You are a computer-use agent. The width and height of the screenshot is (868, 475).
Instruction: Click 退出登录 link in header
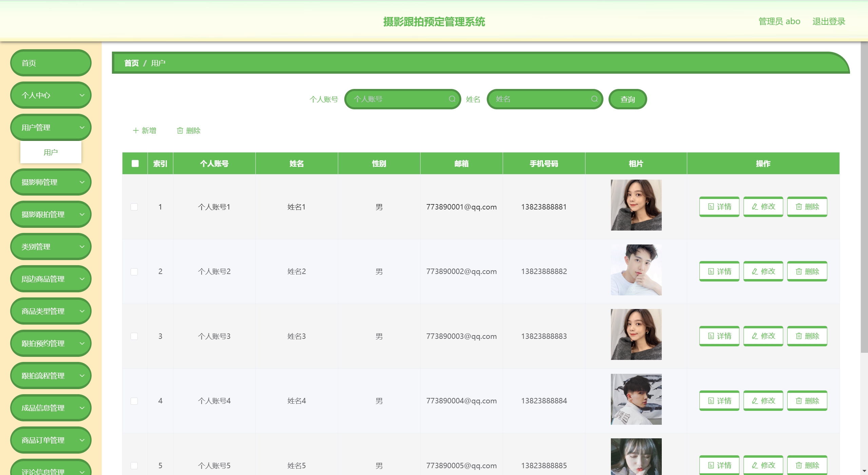click(828, 21)
